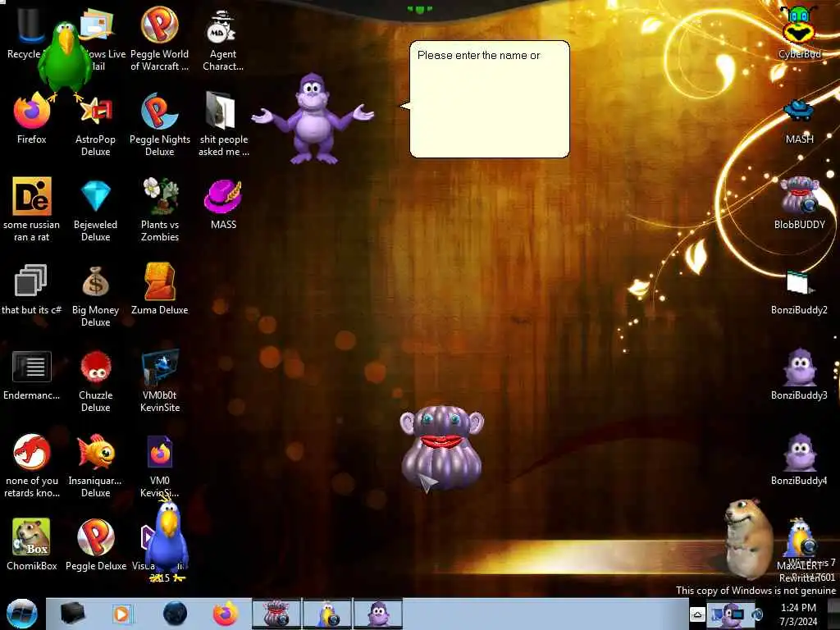The width and height of the screenshot is (840, 630).
Task: Switch to Bonzi gorilla taskbar window button
Action: pos(378,614)
